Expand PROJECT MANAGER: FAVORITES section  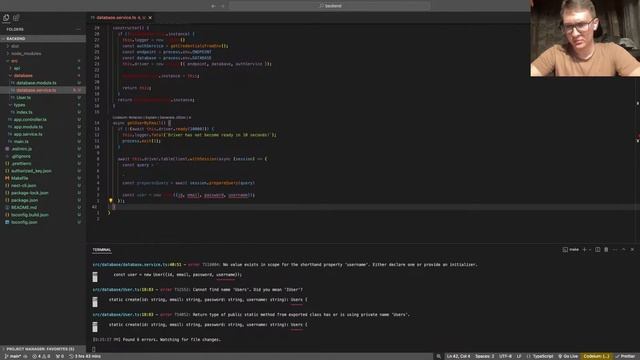tap(43, 349)
